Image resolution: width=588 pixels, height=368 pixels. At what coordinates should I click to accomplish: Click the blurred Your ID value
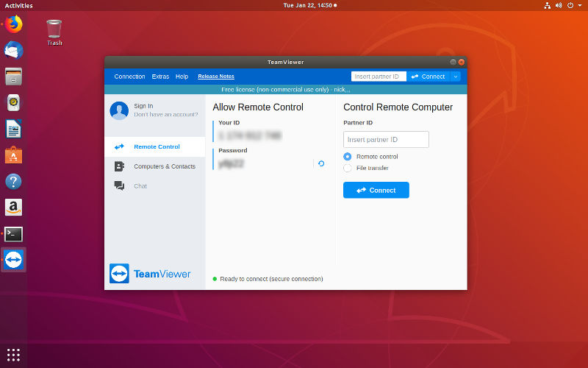pyautogui.click(x=250, y=135)
